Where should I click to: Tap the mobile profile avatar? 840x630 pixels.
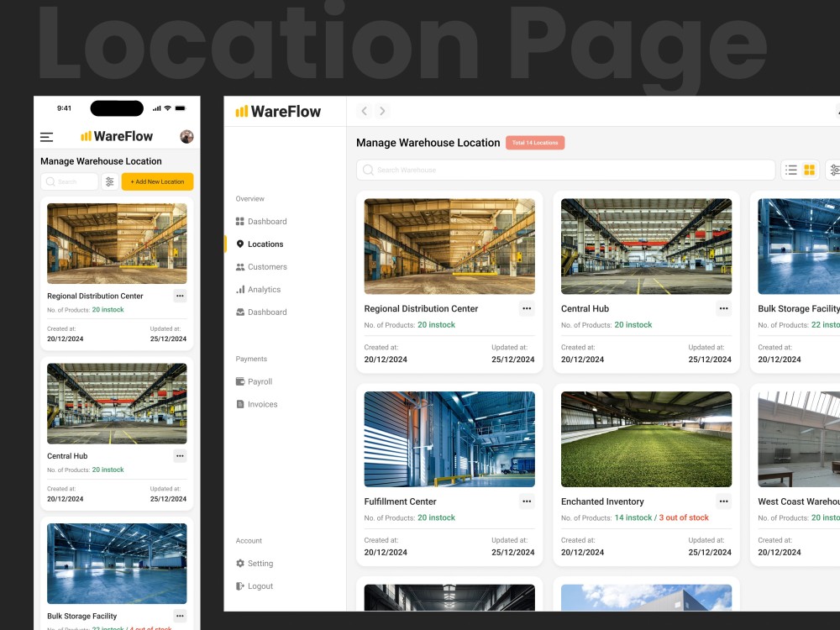pos(186,137)
